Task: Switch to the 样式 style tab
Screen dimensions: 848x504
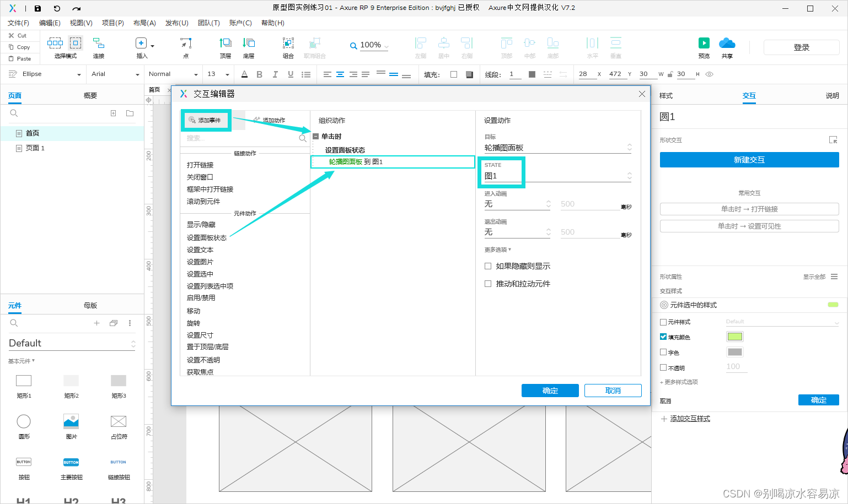Action: [x=666, y=96]
